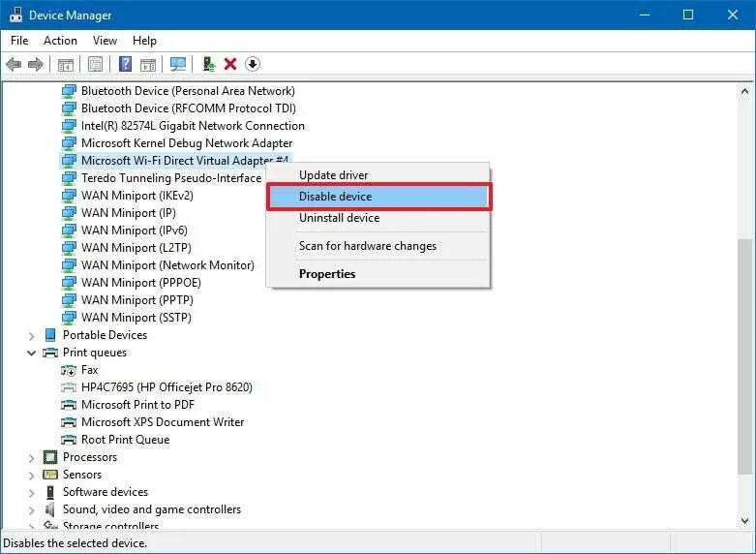The width and height of the screenshot is (756, 554).
Task: Click the vertical scrollbar thumb
Action: (745, 356)
